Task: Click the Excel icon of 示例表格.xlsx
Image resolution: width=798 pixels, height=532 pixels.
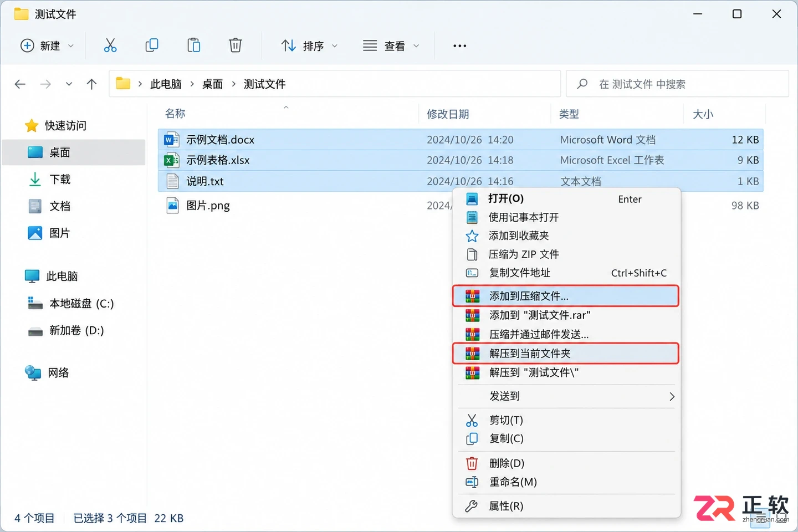Action: click(172, 160)
